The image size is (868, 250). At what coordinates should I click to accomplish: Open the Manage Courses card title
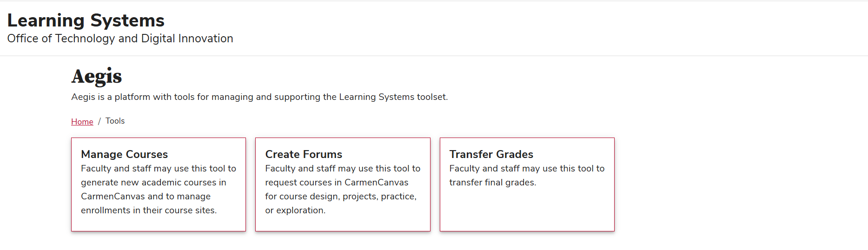tap(124, 154)
